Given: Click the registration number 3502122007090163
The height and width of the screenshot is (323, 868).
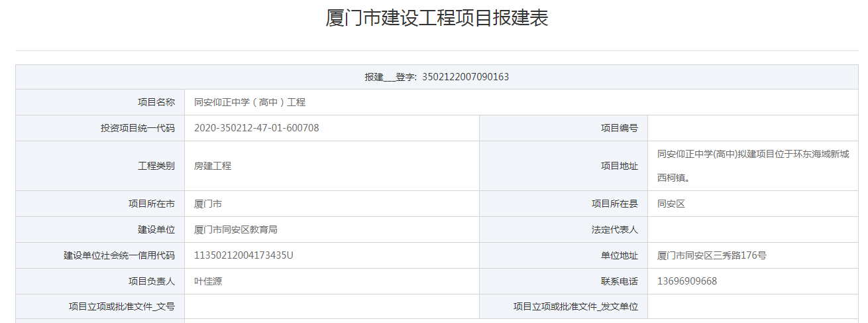Looking at the screenshot, I should (x=465, y=77).
